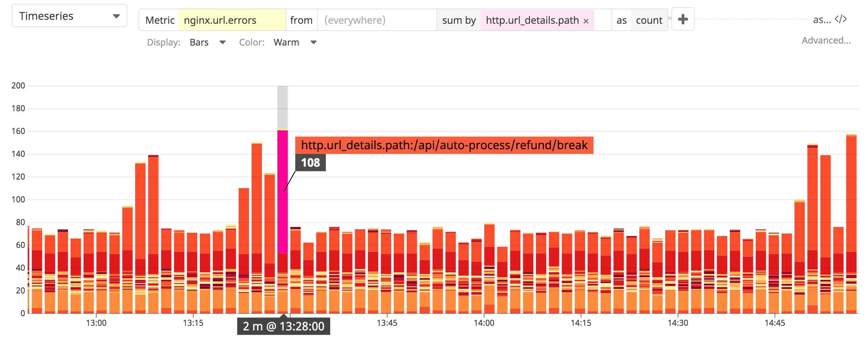The width and height of the screenshot is (868, 340).
Task: Click the Metric source label
Action: (x=160, y=20)
